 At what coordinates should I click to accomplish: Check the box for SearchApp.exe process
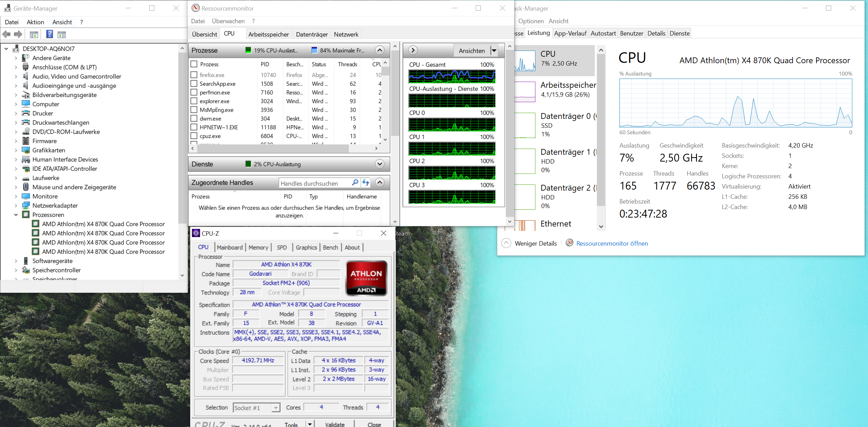coord(194,84)
